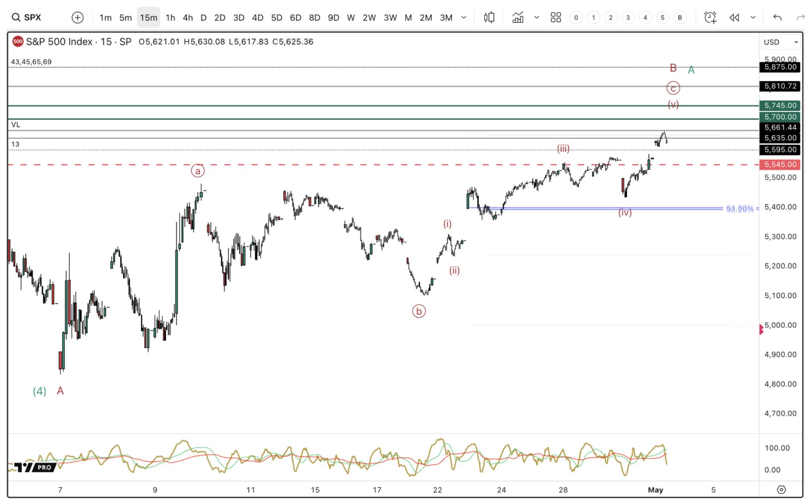812x504 pixels.
Task: Switch to the 8D timeframe
Action: pos(314,17)
